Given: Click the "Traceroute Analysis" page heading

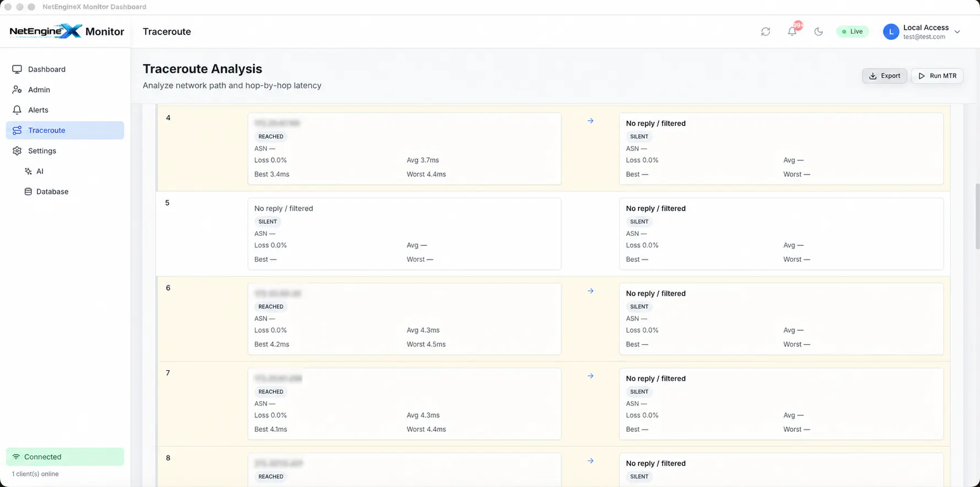Looking at the screenshot, I should pos(202,69).
